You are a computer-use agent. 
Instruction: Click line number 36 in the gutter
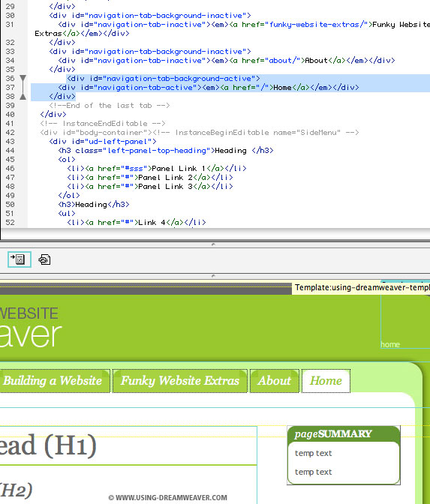coord(10,79)
